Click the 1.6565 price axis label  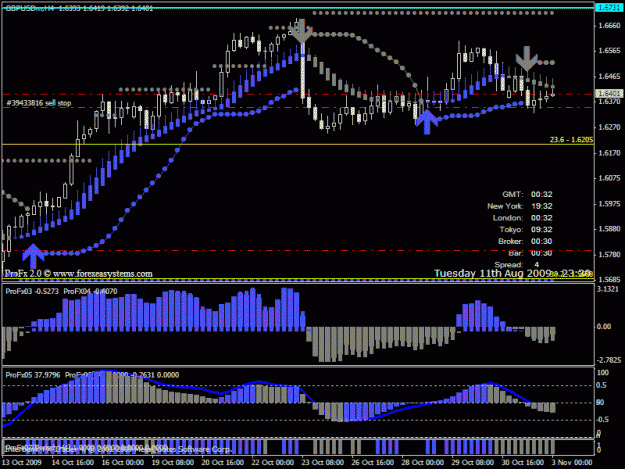[609, 51]
